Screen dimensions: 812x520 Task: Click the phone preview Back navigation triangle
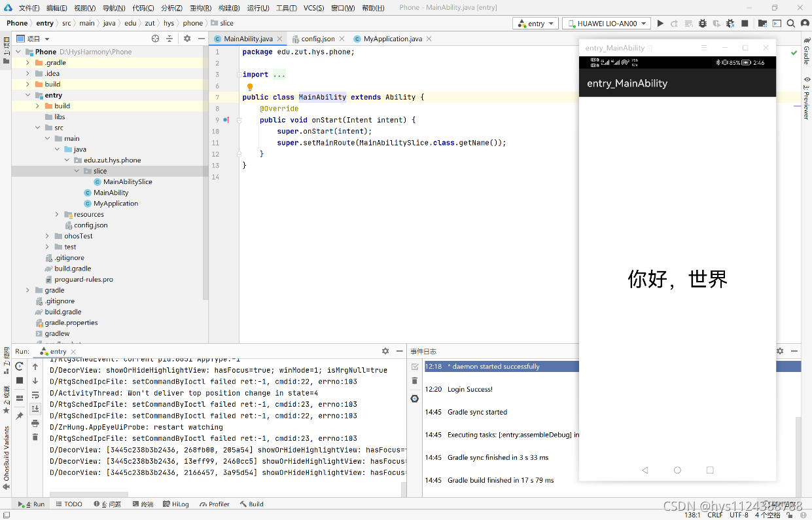pyautogui.click(x=645, y=470)
